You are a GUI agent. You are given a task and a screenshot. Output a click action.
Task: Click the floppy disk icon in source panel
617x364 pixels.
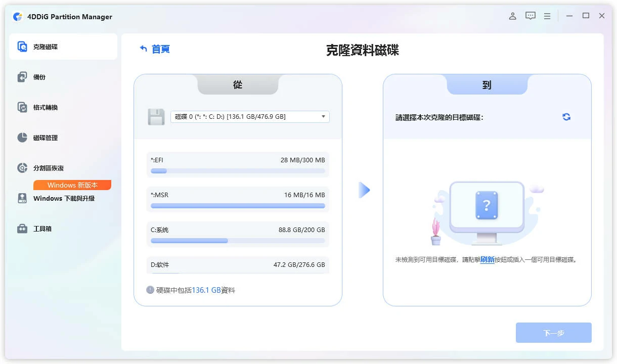tap(156, 117)
